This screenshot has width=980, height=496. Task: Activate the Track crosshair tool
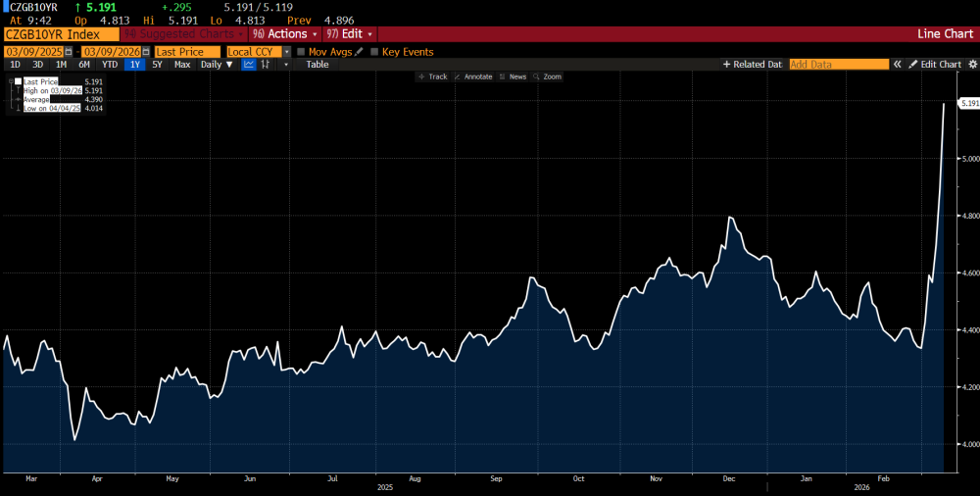[x=432, y=76]
